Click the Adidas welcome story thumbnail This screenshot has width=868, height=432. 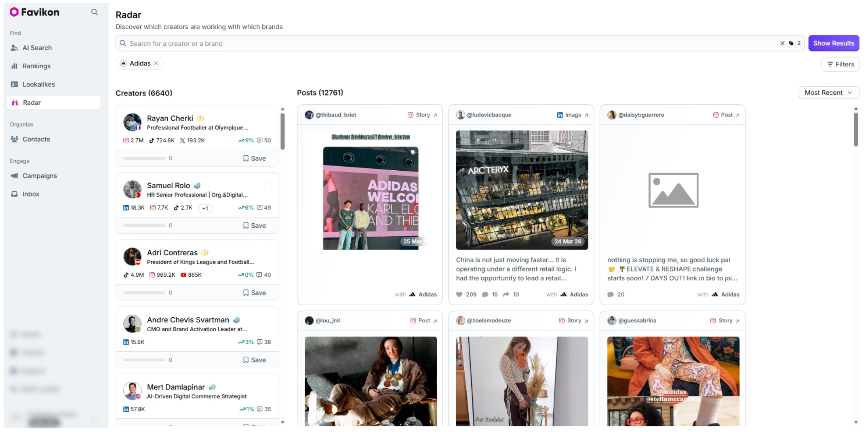(371, 198)
